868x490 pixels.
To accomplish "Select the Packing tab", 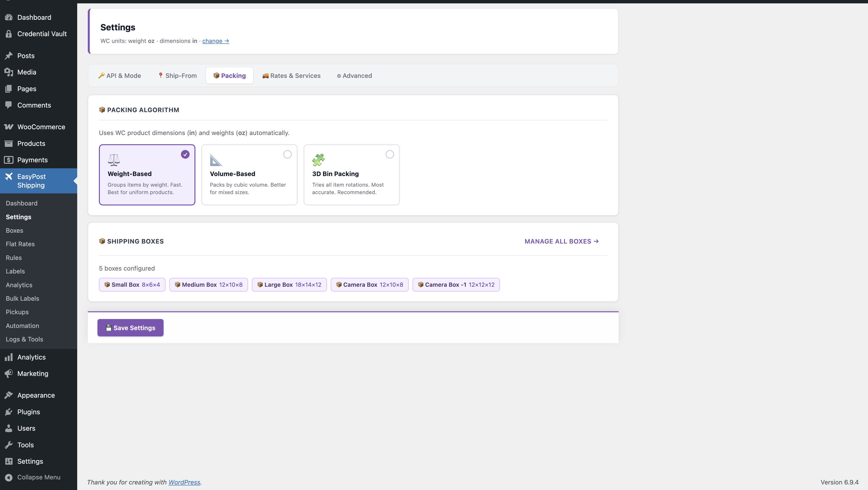I will 229,75.
